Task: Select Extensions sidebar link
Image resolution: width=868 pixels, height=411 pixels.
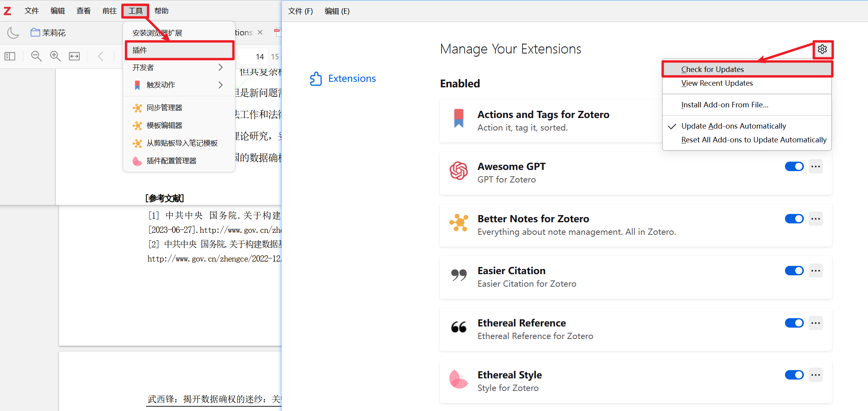Action: coord(352,79)
